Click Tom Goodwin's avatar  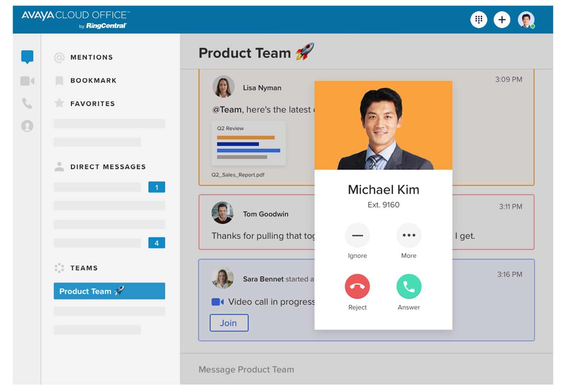(x=223, y=213)
